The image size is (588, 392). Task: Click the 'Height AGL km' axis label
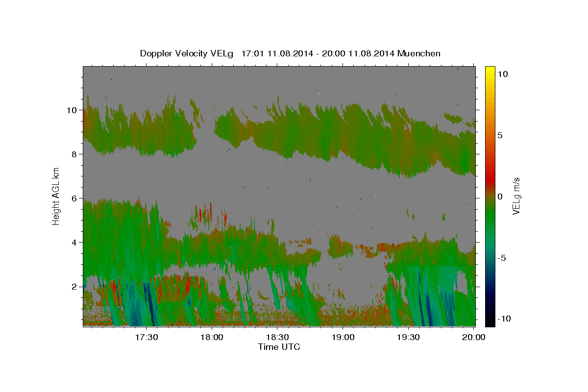click(x=56, y=196)
